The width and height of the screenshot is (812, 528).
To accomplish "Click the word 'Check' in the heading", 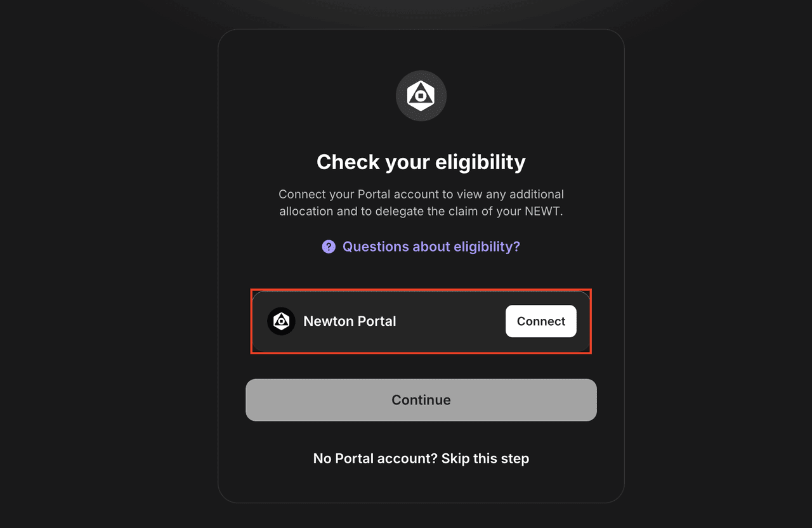I will point(343,162).
